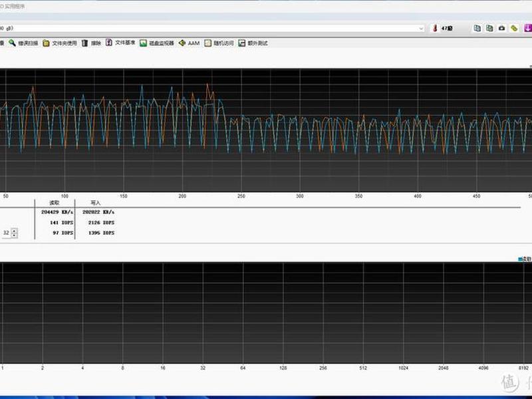Image resolution: width=532 pixels, height=399 pixels.
Task: Select the 额外测试 extra tests tab
Action: pos(253,43)
